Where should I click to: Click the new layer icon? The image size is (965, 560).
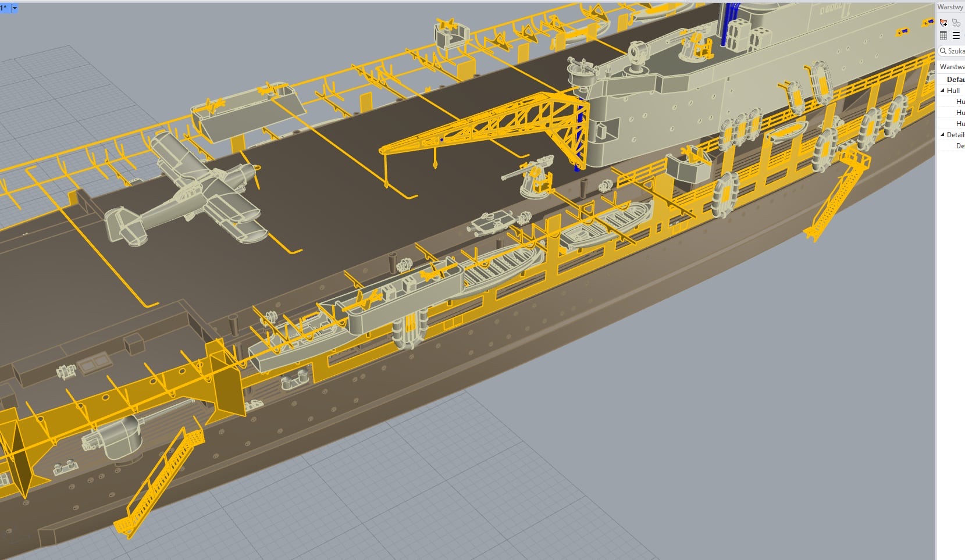pyautogui.click(x=943, y=23)
